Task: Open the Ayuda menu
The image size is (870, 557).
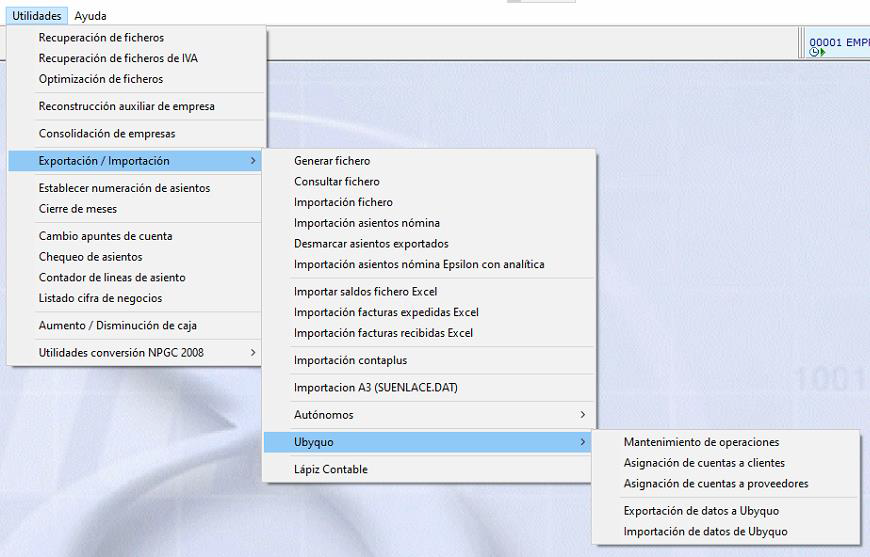Action: click(90, 16)
